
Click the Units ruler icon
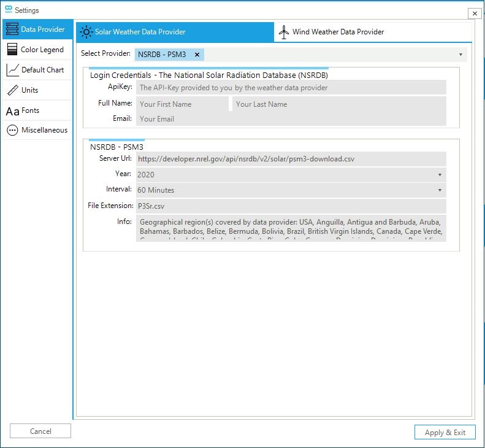click(x=13, y=90)
